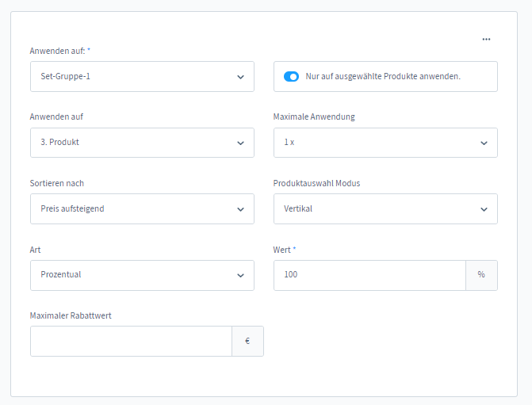Open the Produktauswahl Modus 'Vertikal' dropdown
Viewport: 532px width, 405px height.
click(385, 209)
